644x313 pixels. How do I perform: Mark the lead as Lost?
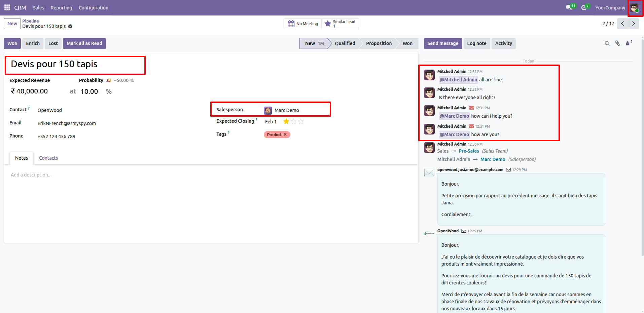coord(53,43)
